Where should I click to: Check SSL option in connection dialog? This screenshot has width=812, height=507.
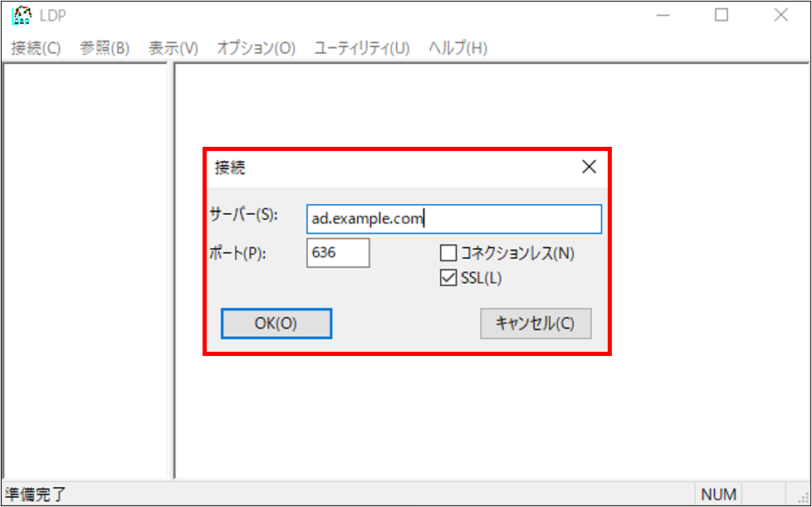(448, 278)
